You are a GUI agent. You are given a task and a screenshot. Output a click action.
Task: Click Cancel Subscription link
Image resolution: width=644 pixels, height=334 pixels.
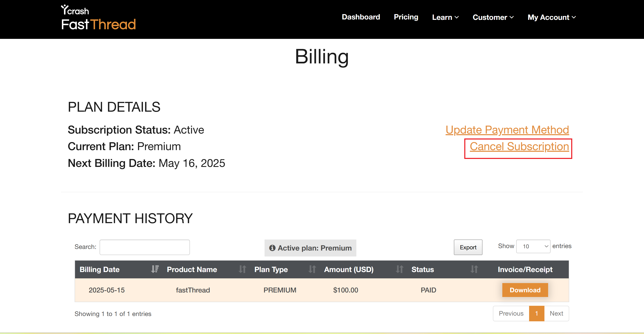[x=519, y=147]
